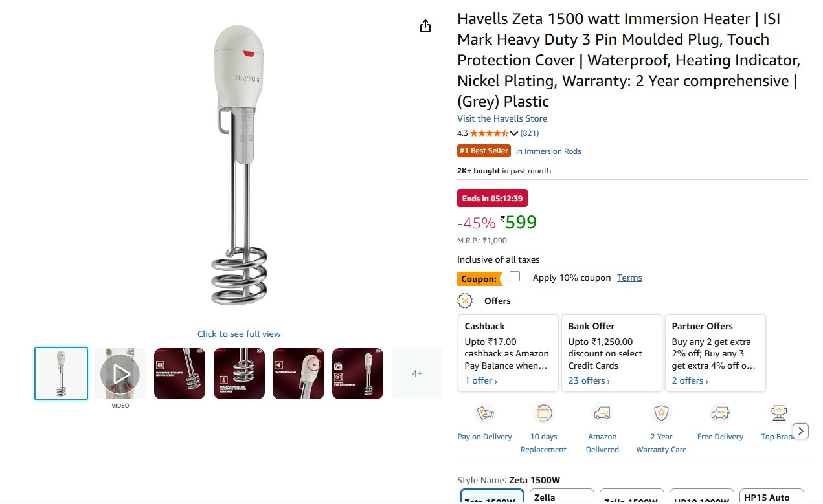Enable the Apply 10% coupon checkbox
Screen dimensions: 823x504
[515, 276]
